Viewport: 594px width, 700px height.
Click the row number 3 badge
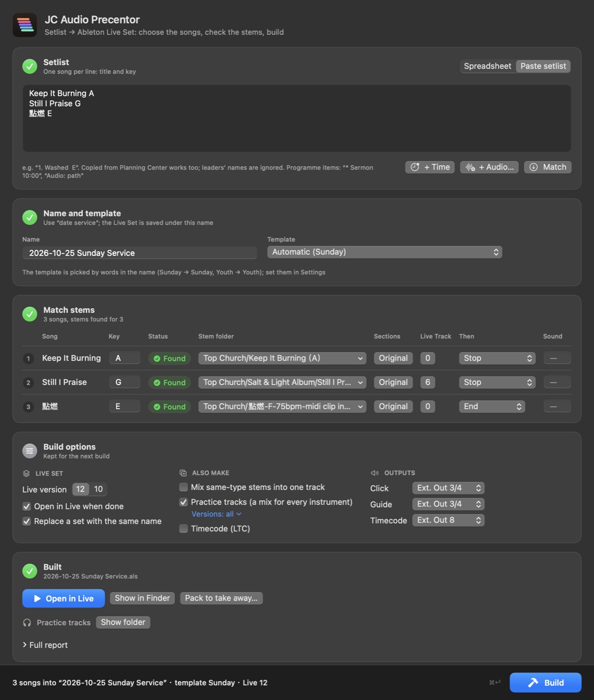pyautogui.click(x=28, y=406)
